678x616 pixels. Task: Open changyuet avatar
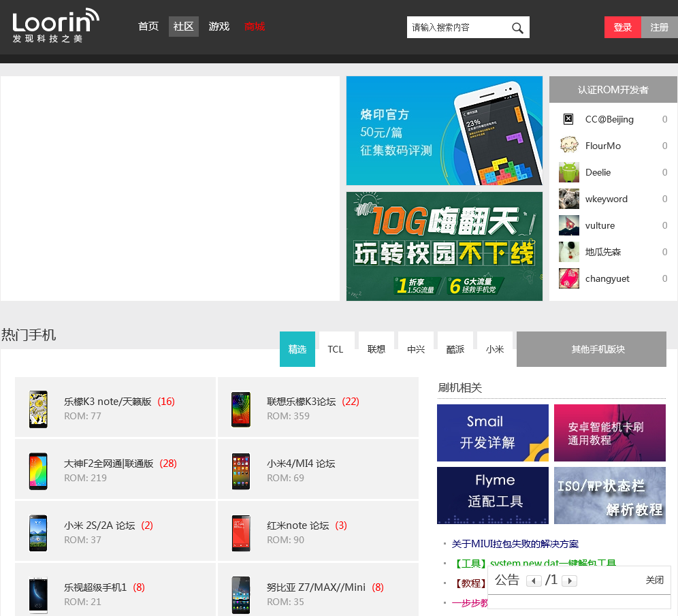pos(569,278)
